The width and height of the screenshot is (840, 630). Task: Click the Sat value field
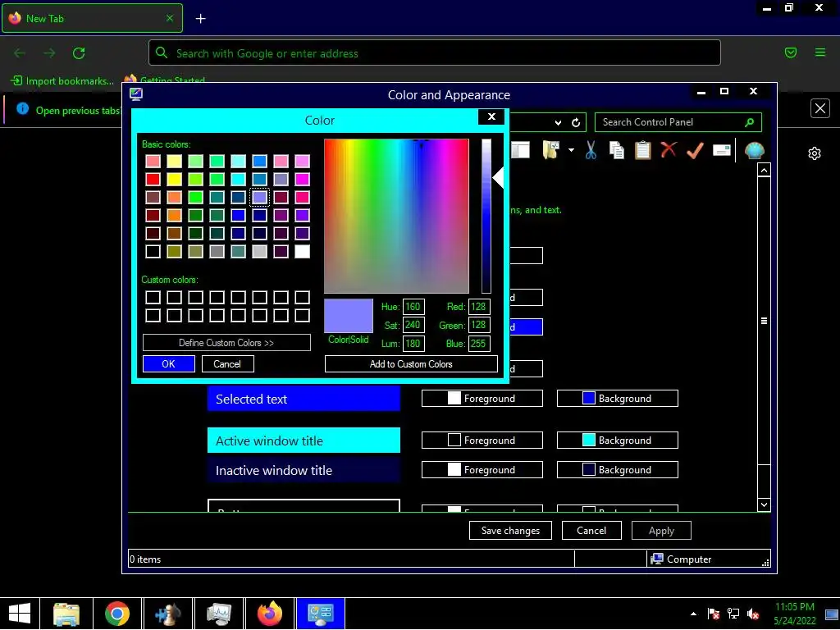413,325
